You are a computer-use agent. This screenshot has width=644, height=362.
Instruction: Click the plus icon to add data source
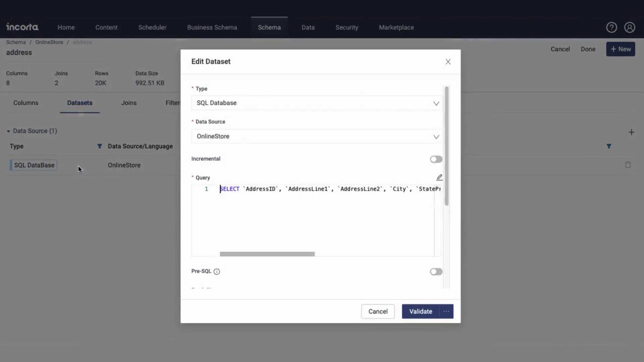point(631,132)
